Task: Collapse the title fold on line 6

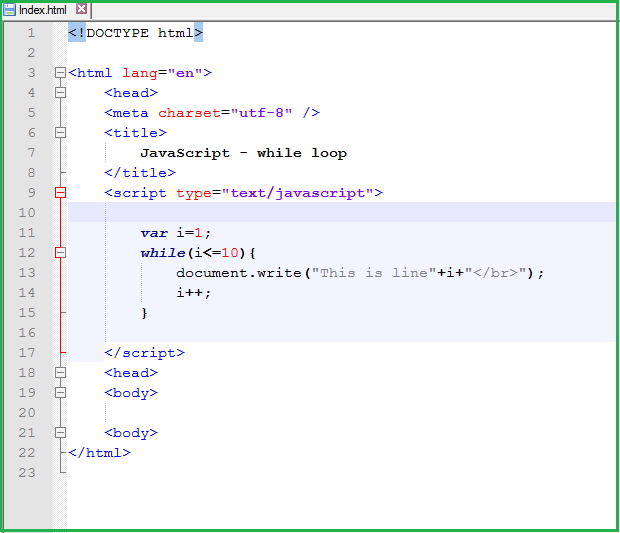Action: pyautogui.click(x=60, y=132)
